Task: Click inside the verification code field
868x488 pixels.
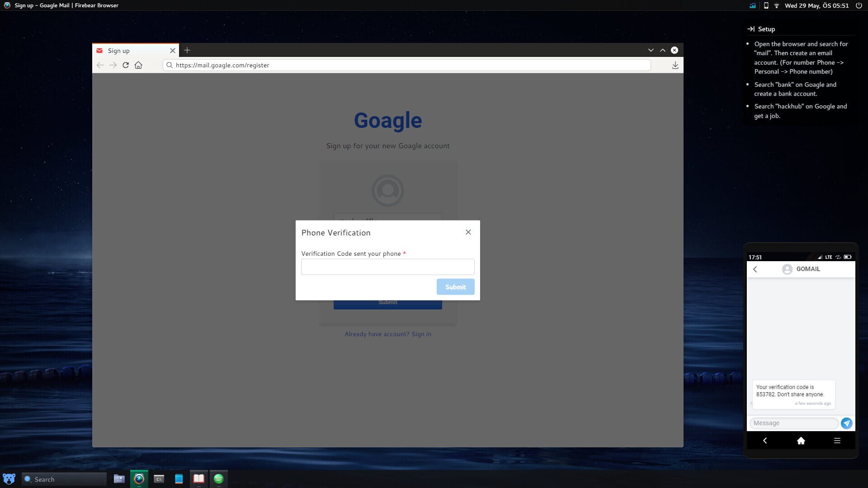Action: click(387, 267)
